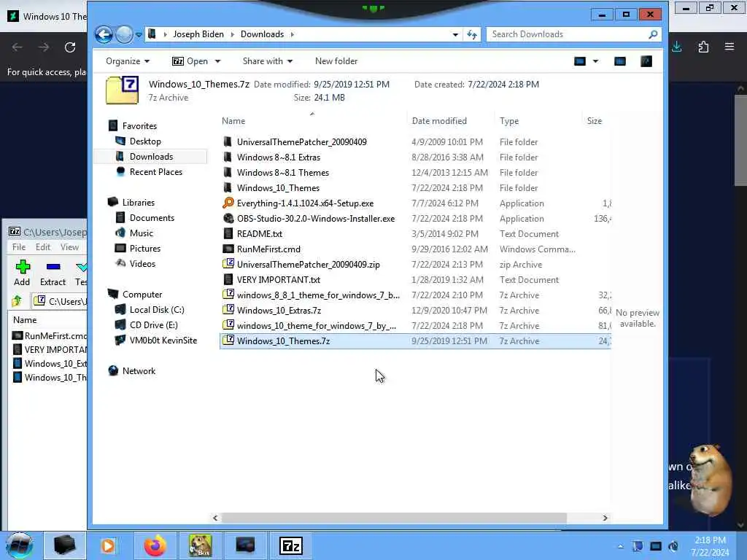Expand the Open dropdown arrow
Viewport: 747px width, 560px height.
217,61
